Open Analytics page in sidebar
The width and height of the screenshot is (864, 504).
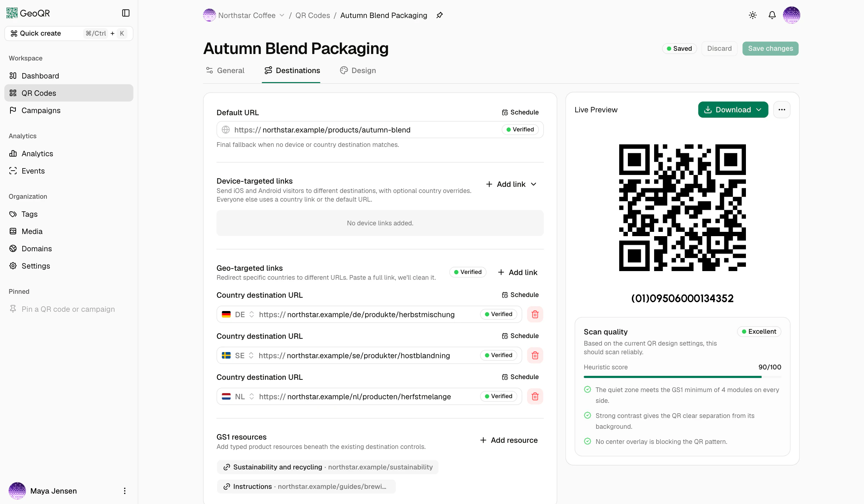[x=69, y=154]
